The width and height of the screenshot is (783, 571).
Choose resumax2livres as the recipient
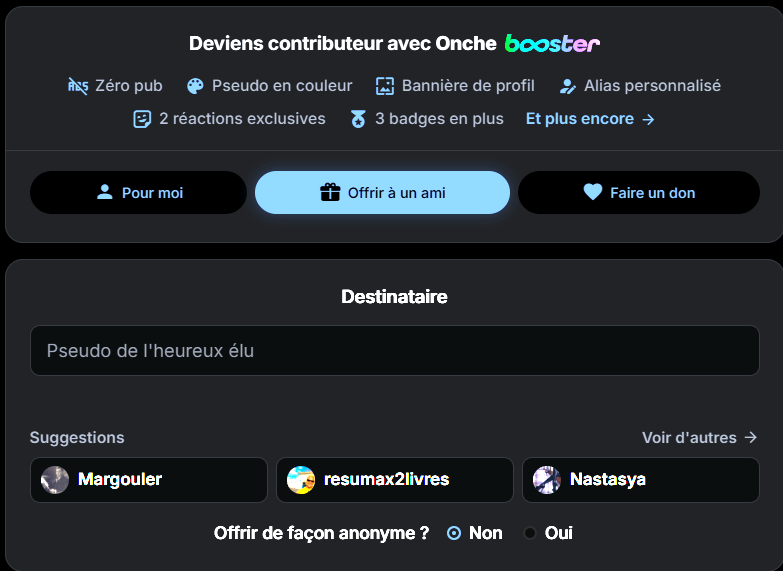tap(394, 480)
